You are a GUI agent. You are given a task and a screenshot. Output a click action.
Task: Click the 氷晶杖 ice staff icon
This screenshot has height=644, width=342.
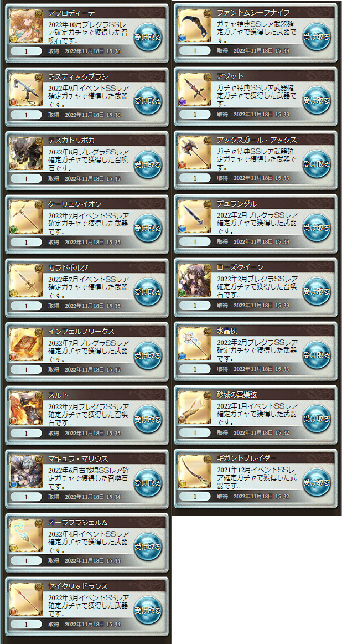pos(195,344)
